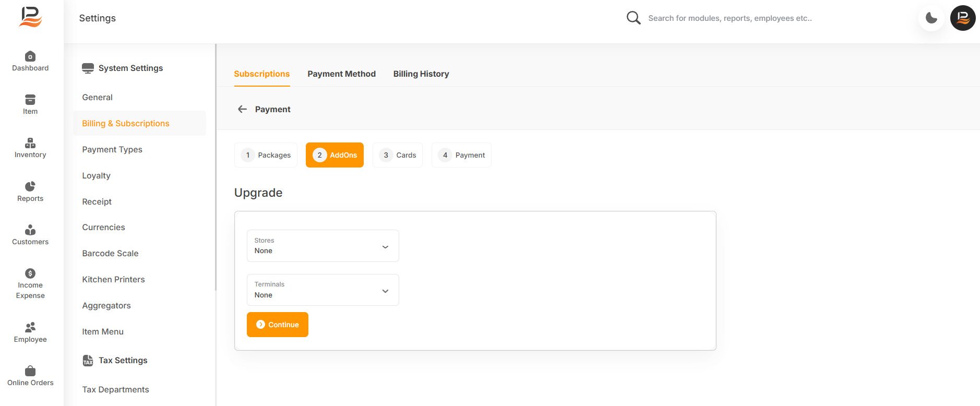Select step 1 Packages
980x406 pixels.
pos(266,155)
